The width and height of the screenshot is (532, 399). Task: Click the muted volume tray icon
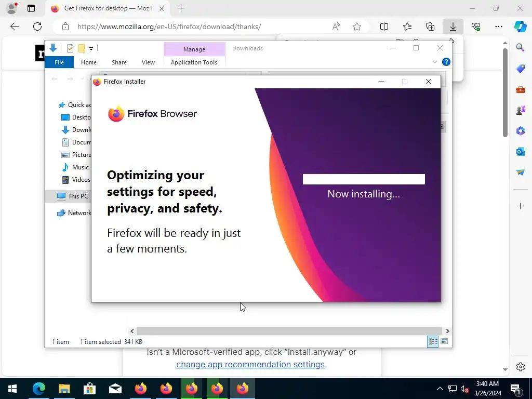(464, 389)
